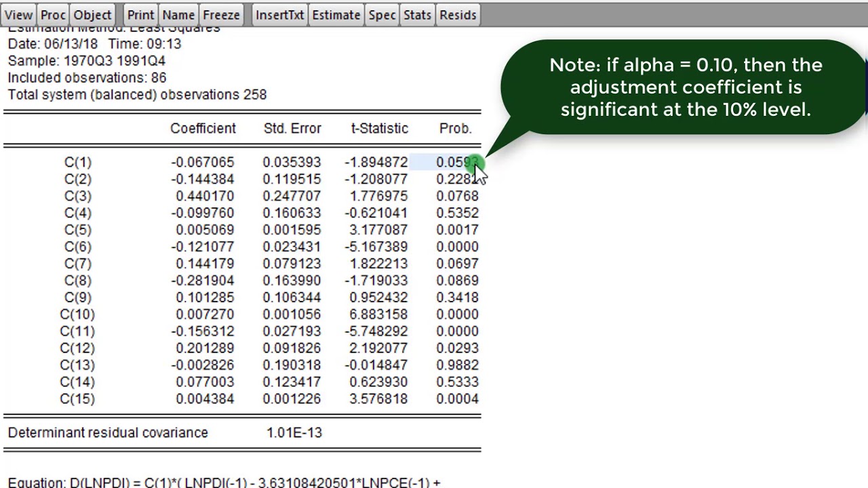
Task: Select probability value 0.0293
Action: (457, 349)
